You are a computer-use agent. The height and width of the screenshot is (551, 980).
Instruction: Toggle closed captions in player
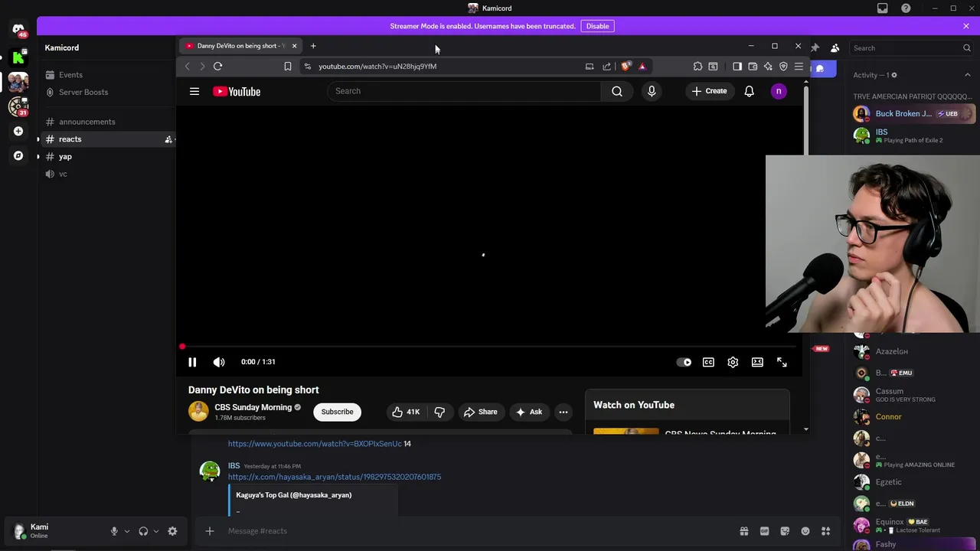(708, 362)
